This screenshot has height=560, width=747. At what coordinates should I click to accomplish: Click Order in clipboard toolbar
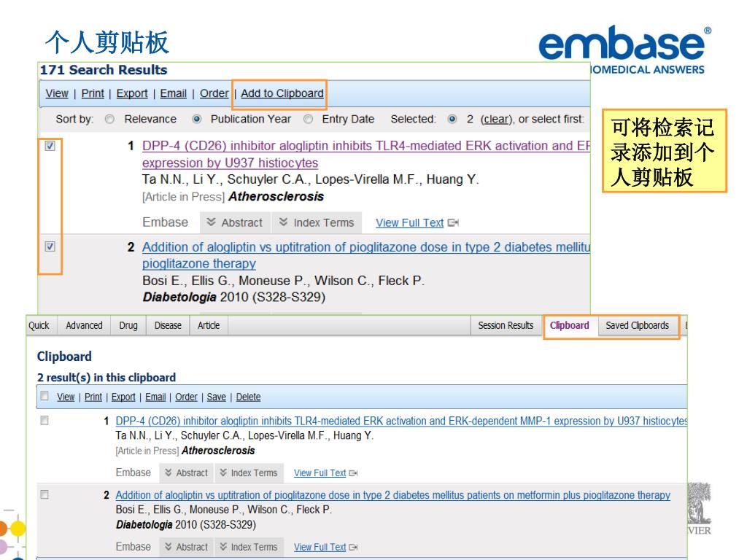coord(186,397)
